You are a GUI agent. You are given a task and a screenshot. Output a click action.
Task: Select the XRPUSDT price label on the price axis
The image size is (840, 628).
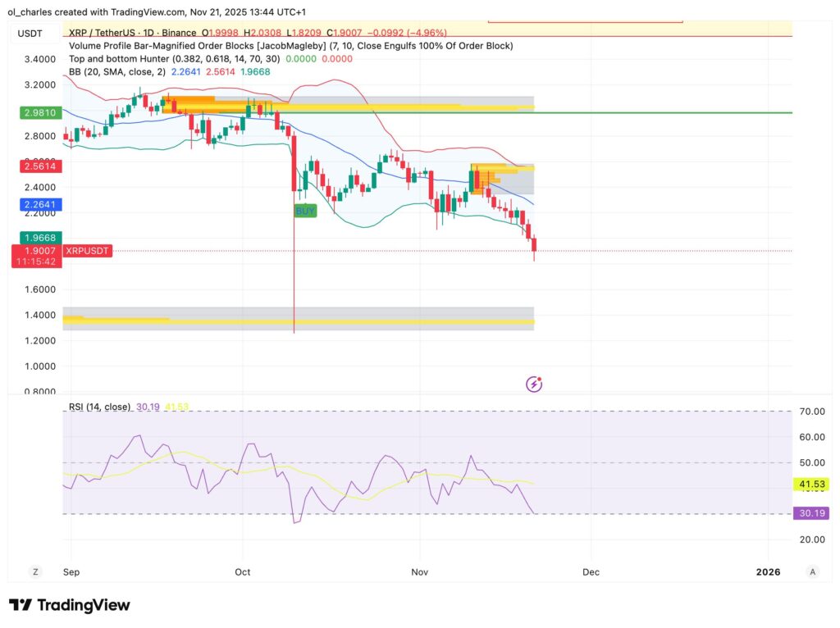coord(86,251)
